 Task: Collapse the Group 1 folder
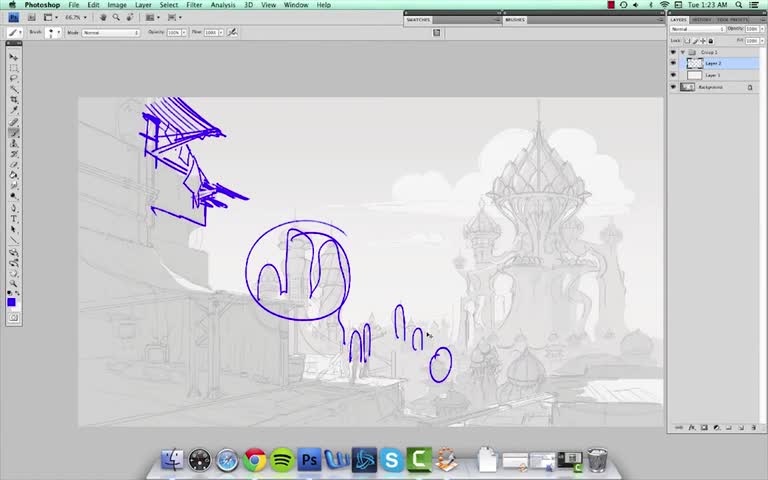(x=682, y=52)
